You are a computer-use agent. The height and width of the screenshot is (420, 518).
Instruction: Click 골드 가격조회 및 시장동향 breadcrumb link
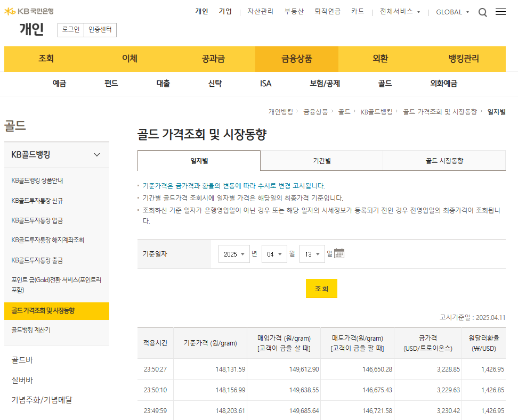coord(440,112)
